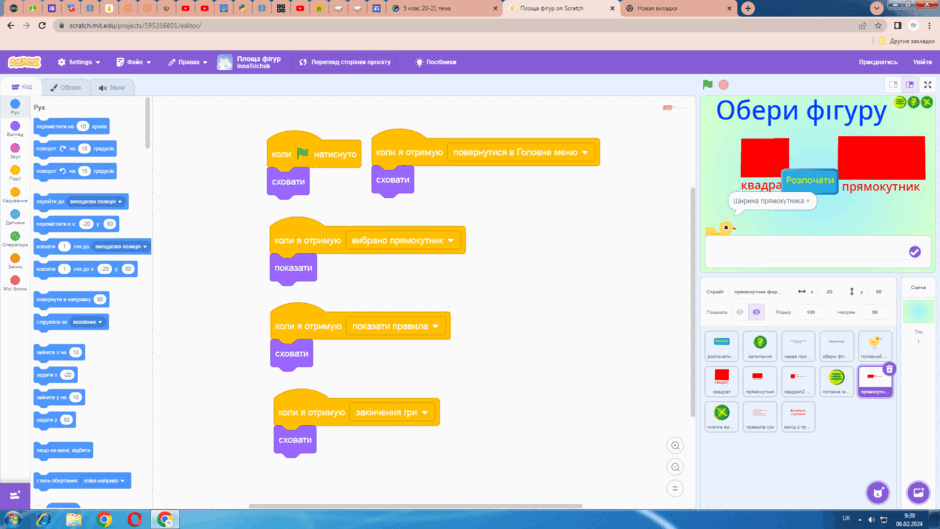This screenshot has width=940, height=529.
Task: Submit the answer with the purple checkmark
Action: (914, 252)
